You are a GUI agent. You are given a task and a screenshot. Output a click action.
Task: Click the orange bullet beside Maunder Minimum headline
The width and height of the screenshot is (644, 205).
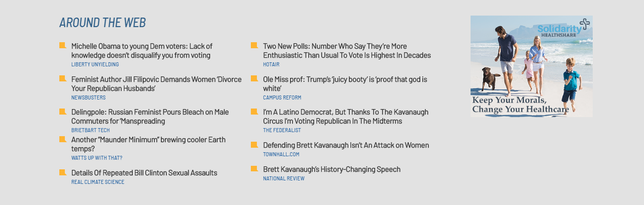63,139
